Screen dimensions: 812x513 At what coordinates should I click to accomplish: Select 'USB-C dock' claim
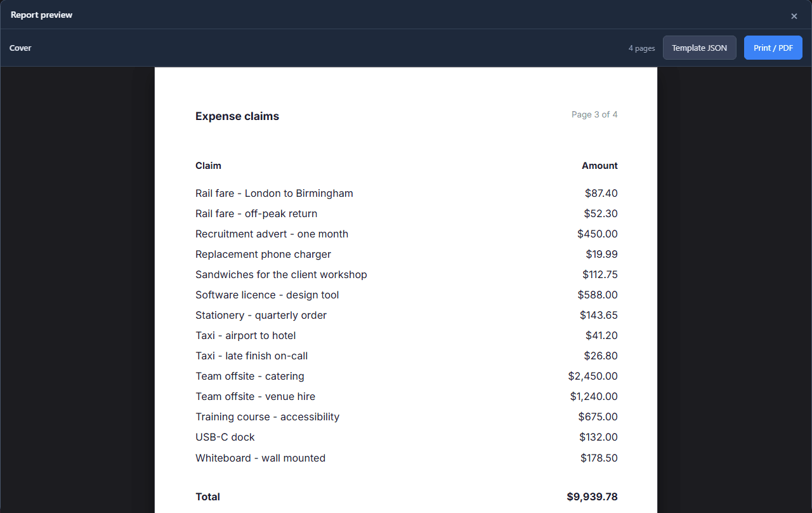pos(225,437)
